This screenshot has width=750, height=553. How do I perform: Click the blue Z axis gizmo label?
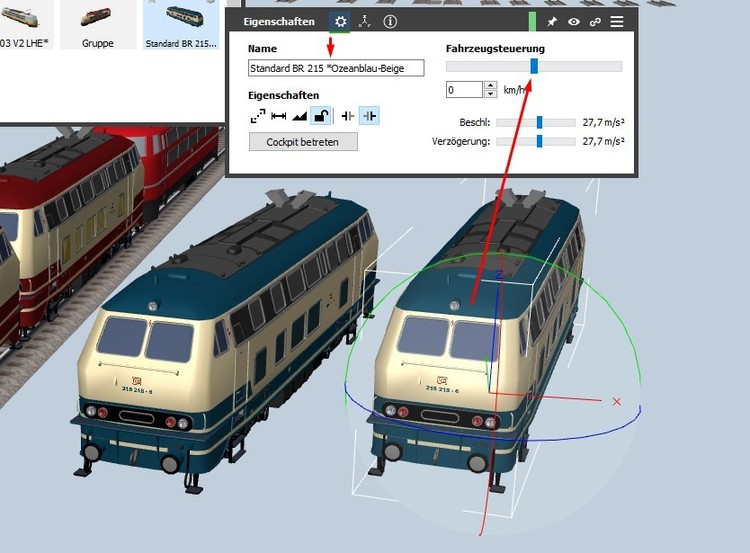coord(499,275)
